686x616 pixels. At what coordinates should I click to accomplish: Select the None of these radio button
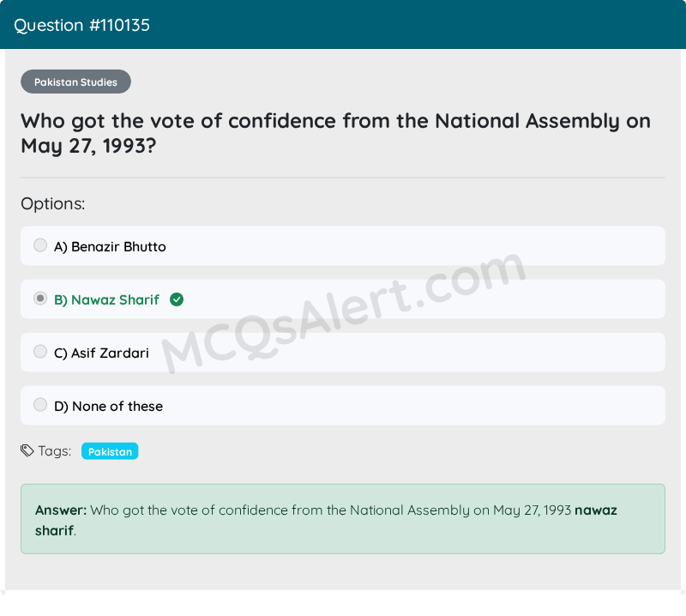point(40,405)
